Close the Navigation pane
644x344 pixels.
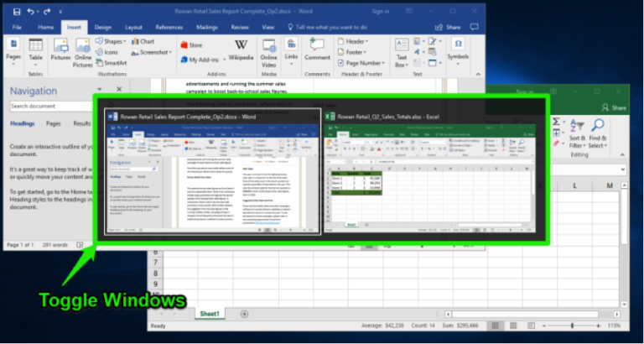click(119, 89)
